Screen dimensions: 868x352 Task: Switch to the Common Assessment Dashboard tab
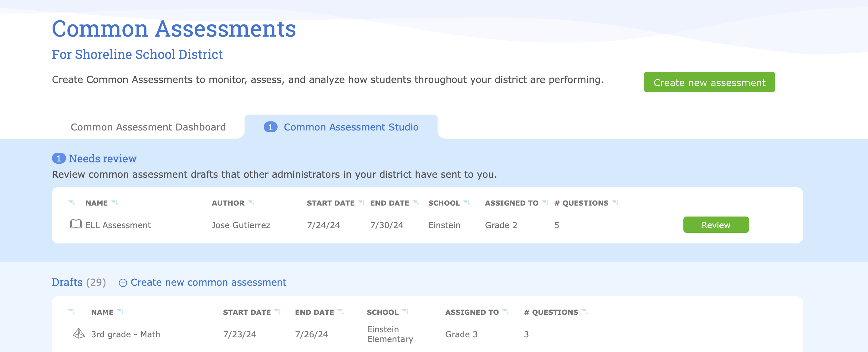point(148,127)
